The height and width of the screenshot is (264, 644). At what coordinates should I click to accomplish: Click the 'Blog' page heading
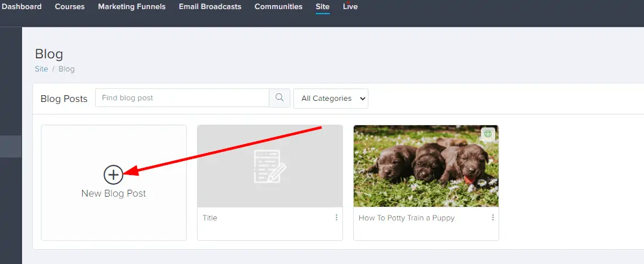pos(49,54)
